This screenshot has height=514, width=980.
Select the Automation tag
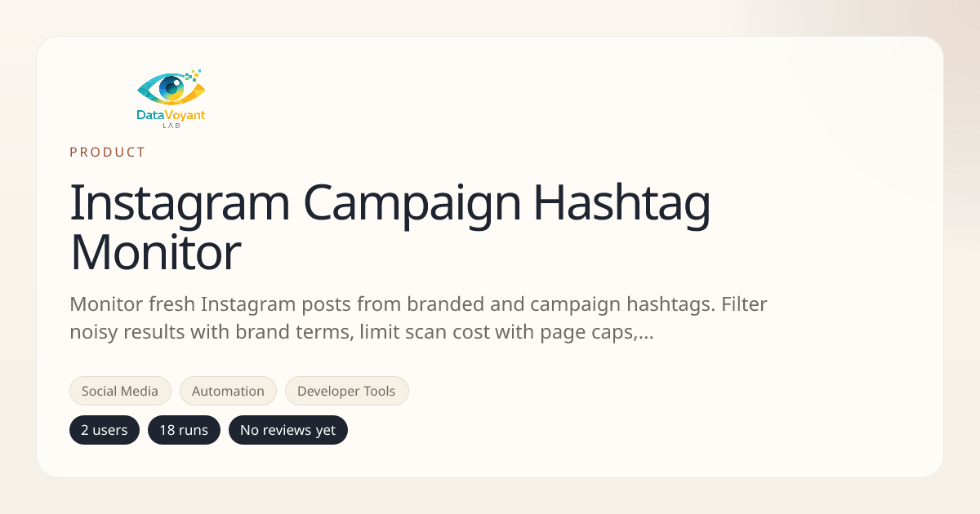click(228, 391)
